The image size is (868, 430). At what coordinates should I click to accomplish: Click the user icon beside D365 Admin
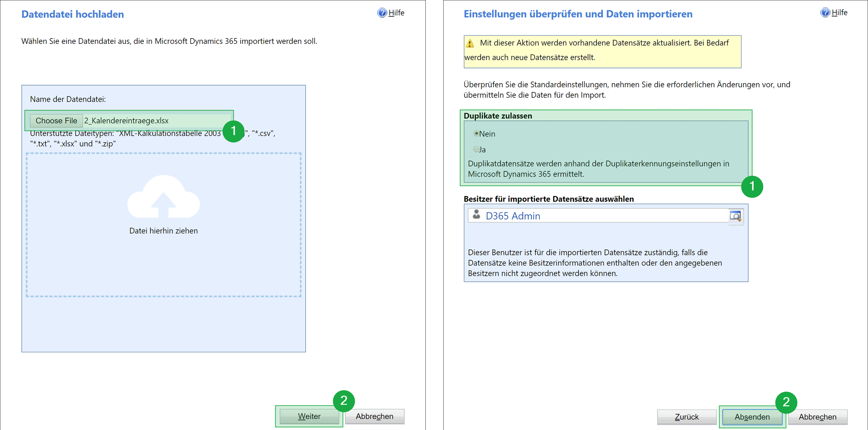tap(476, 215)
